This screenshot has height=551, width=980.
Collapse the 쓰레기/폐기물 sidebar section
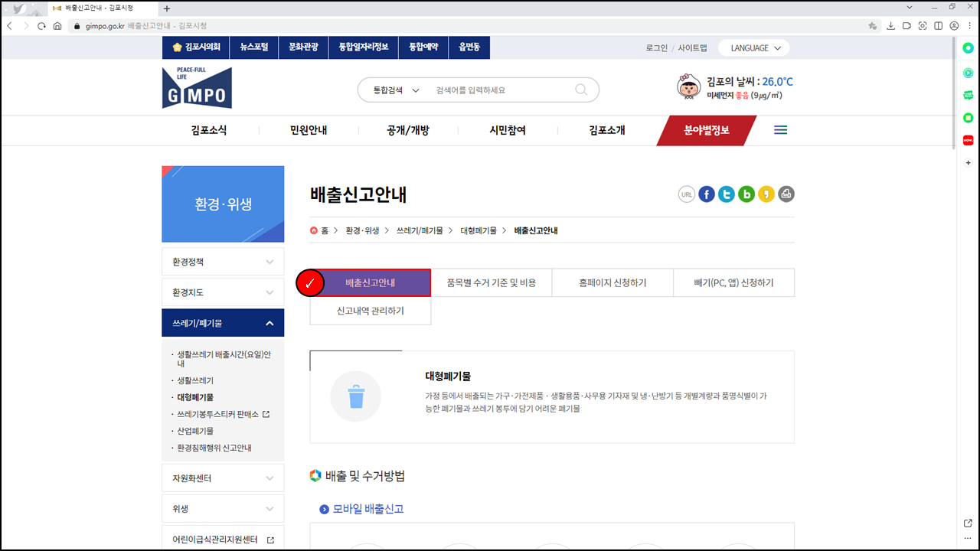[223, 323]
